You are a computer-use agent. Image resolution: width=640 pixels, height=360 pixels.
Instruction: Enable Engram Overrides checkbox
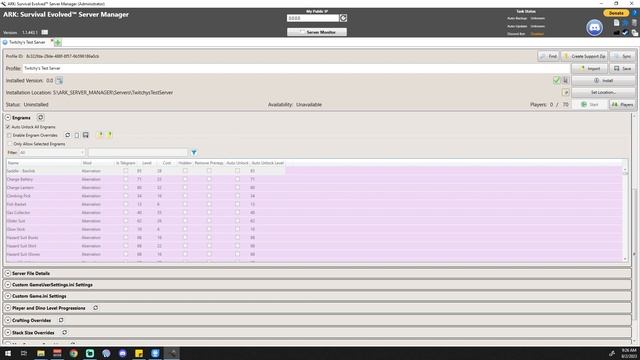coord(9,135)
